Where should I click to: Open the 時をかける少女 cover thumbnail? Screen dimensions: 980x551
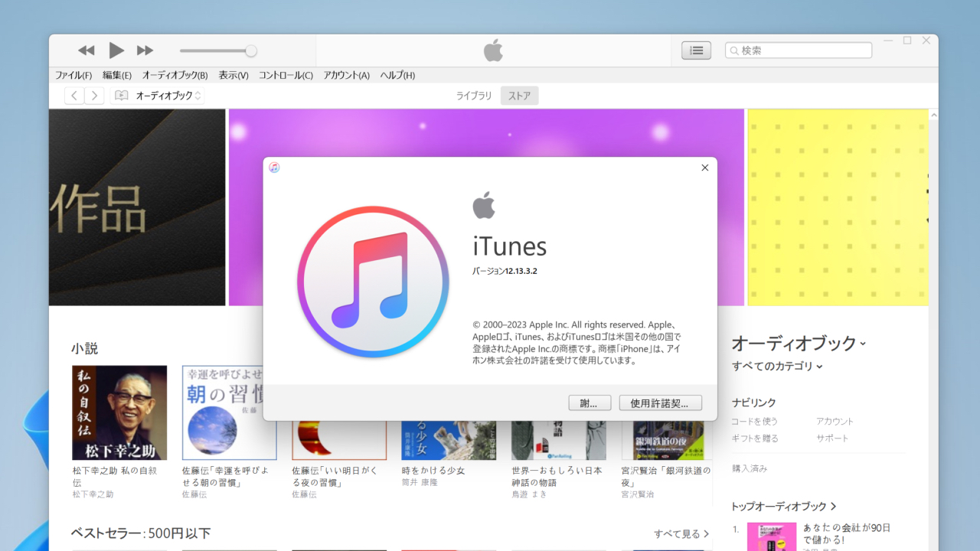coord(449,440)
